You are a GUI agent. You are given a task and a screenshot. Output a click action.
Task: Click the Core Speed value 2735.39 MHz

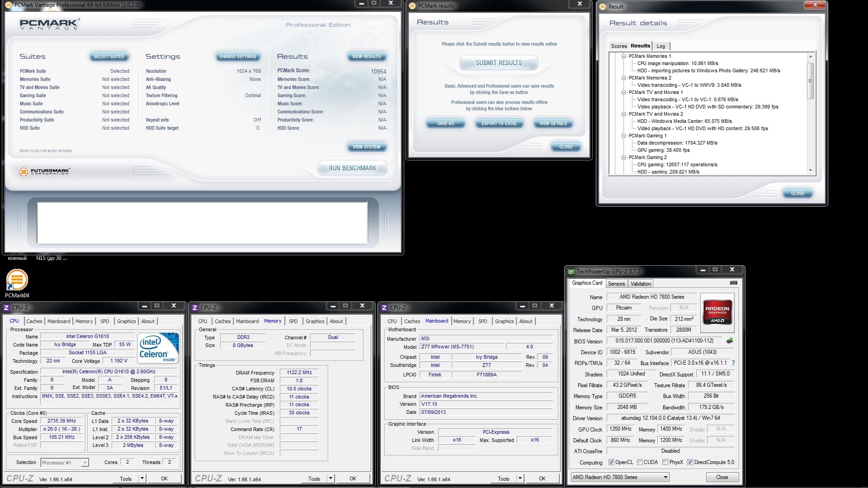coord(61,421)
